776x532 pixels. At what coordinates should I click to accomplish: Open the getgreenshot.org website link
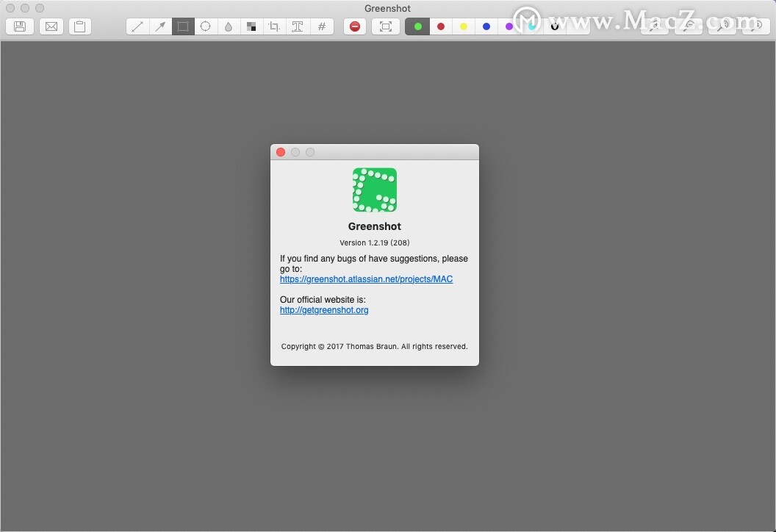[x=324, y=310]
